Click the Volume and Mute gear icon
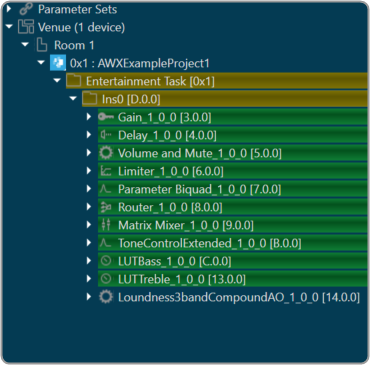The height and width of the screenshot is (365, 370). click(106, 153)
